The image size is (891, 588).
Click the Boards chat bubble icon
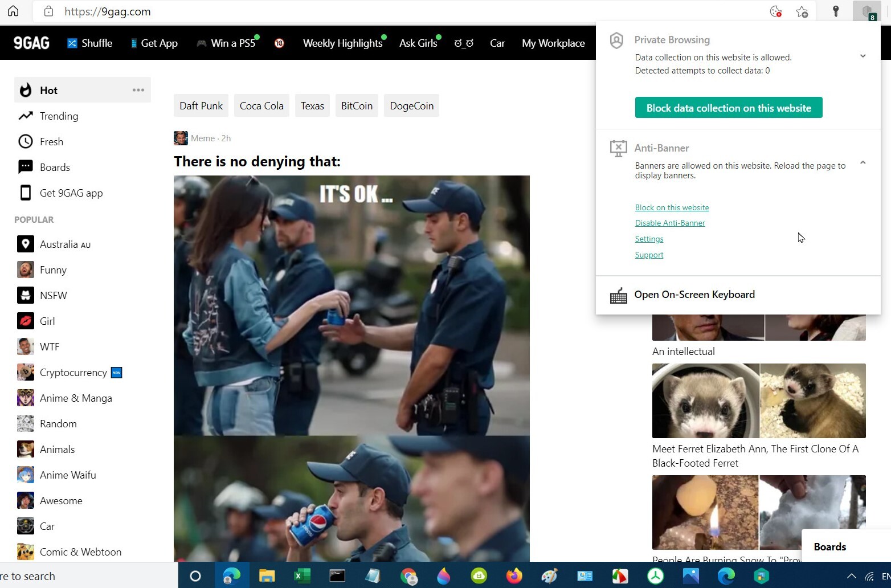(26, 167)
